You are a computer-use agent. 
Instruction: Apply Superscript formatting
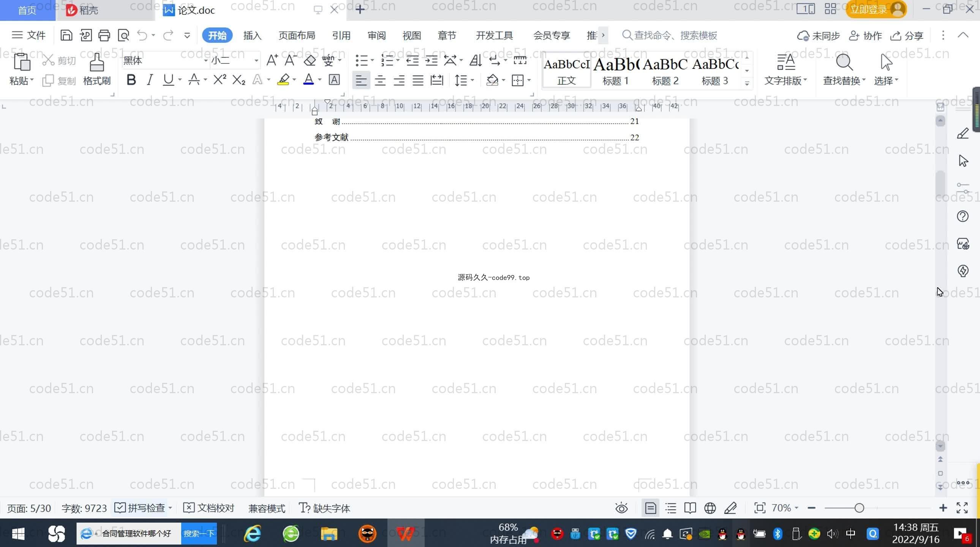pyautogui.click(x=220, y=80)
